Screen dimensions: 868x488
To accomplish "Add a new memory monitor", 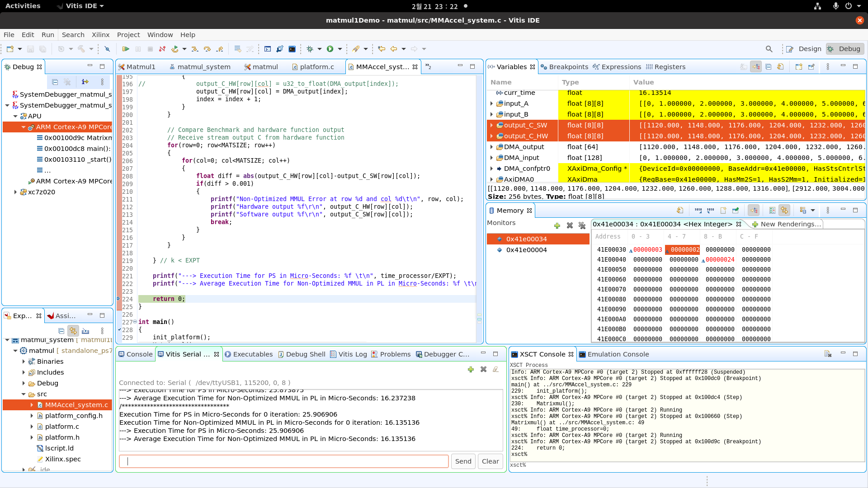I will point(557,225).
